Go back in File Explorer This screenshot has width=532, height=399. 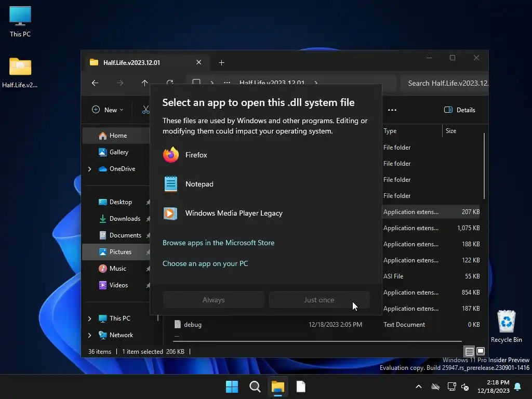[x=95, y=83]
